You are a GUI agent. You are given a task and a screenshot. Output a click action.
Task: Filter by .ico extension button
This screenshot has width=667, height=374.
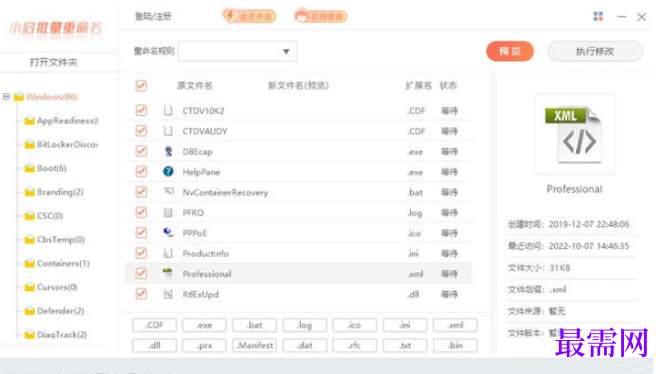click(354, 325)
